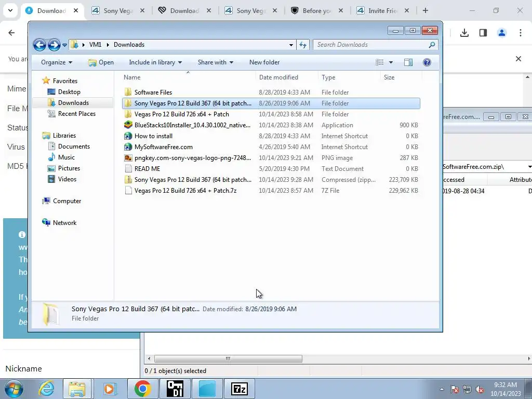
Task: Open the browser tab search dropdown
Action: [10, 10]
